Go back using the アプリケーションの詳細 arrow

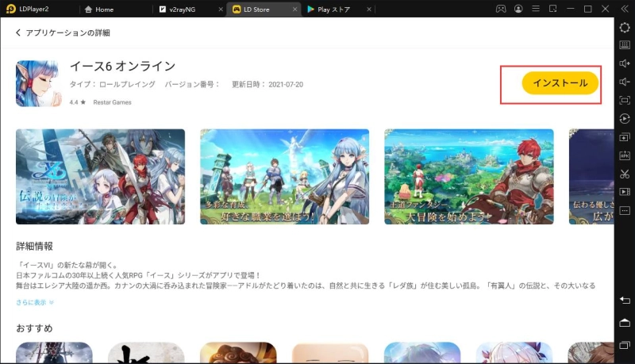click(19, 33)
